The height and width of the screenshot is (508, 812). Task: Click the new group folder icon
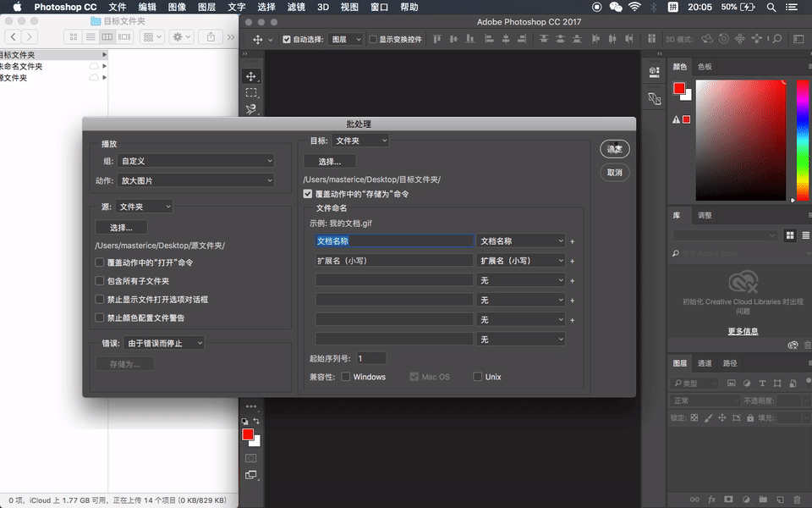tap(761, 500)
